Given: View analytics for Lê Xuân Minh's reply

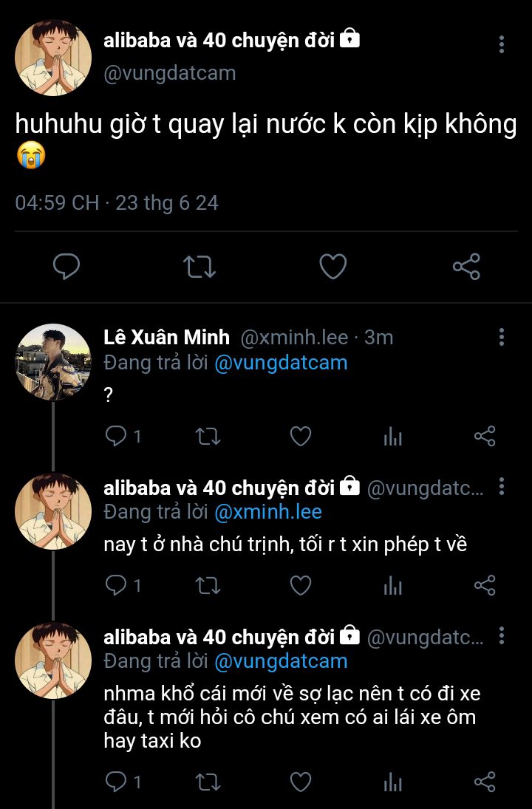Looking at the screenshot, I should click(x=392, y=437).
